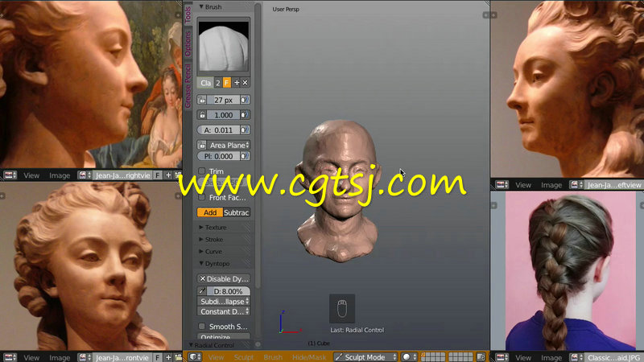Add a new brush with plus icon
This screenshot has height=362, width=644.
[x=237, y=83]
